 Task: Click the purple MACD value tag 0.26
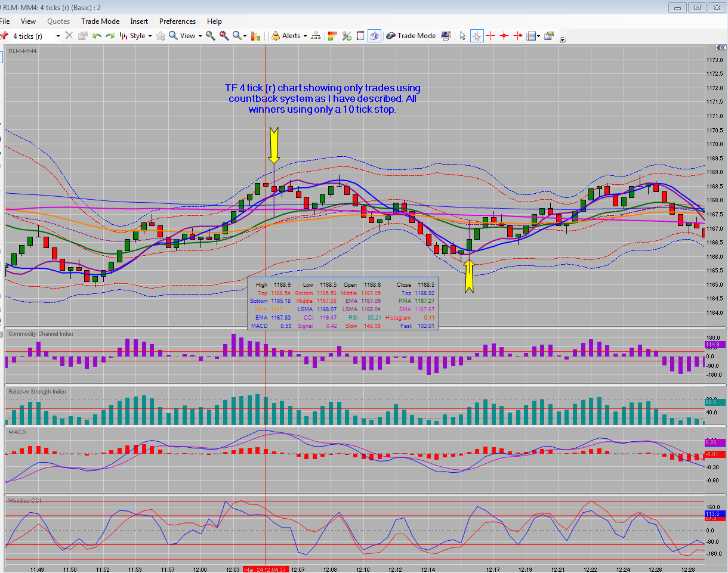[714, 442]
